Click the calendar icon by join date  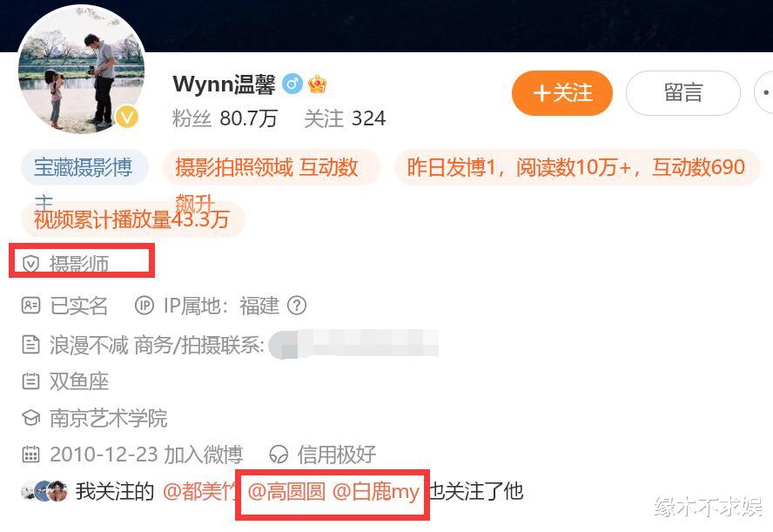point(30,455)
